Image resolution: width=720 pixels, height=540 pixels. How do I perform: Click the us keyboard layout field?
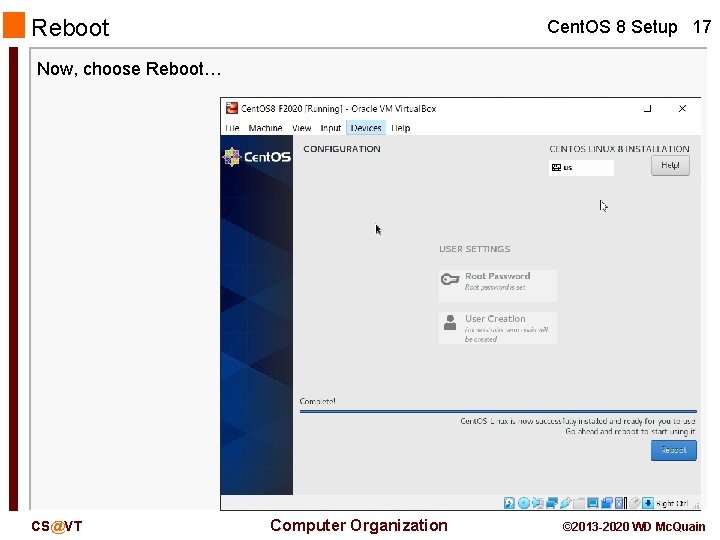coord(581,168)
